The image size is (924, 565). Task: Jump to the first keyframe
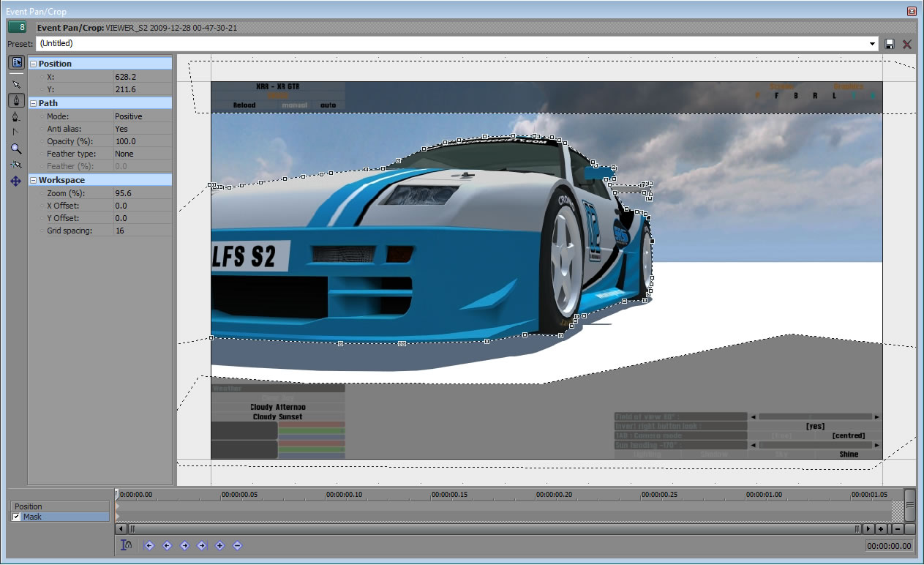coord(149,545)
